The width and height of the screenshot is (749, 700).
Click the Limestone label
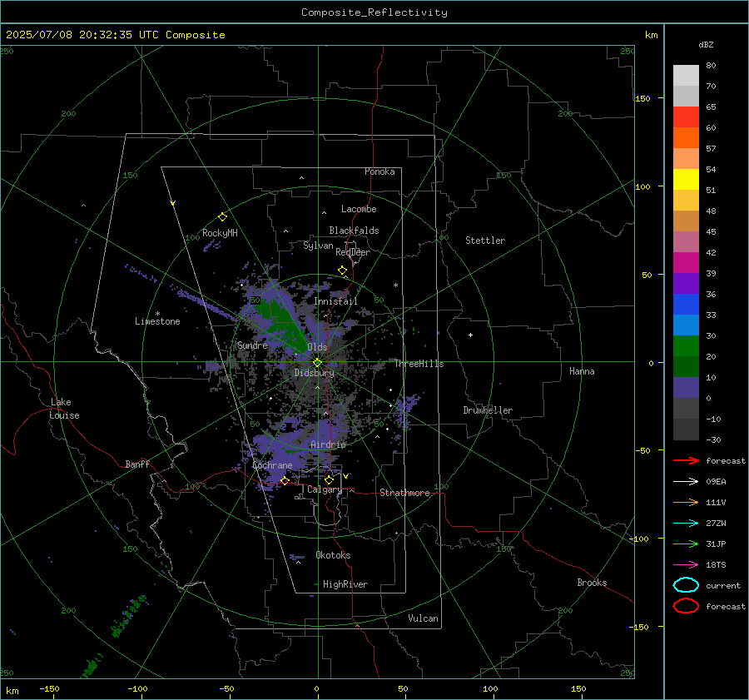157,321
